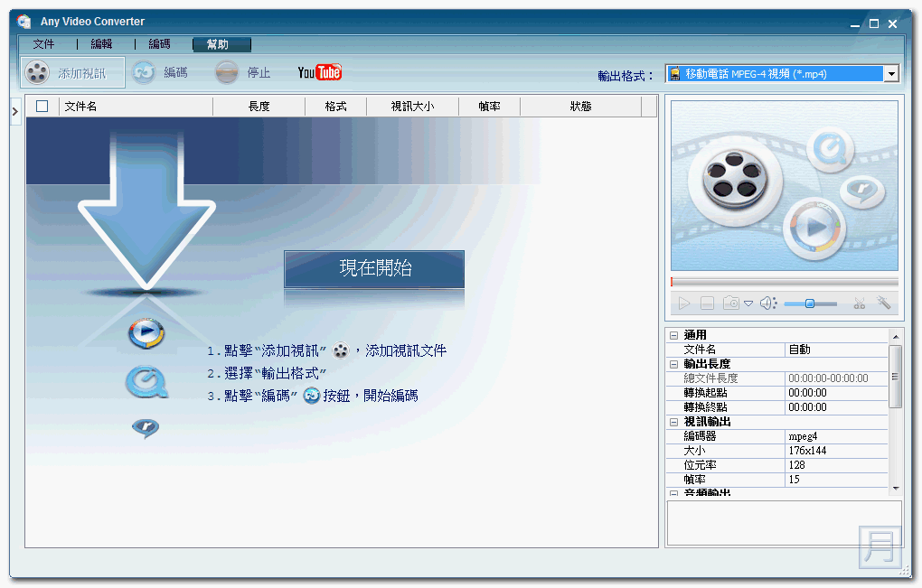Click the camera snapshot icon

[731, 303]
